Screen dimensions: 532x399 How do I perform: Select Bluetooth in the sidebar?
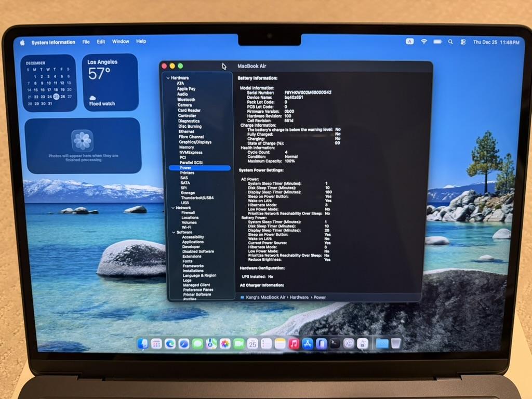pos(187,100)
